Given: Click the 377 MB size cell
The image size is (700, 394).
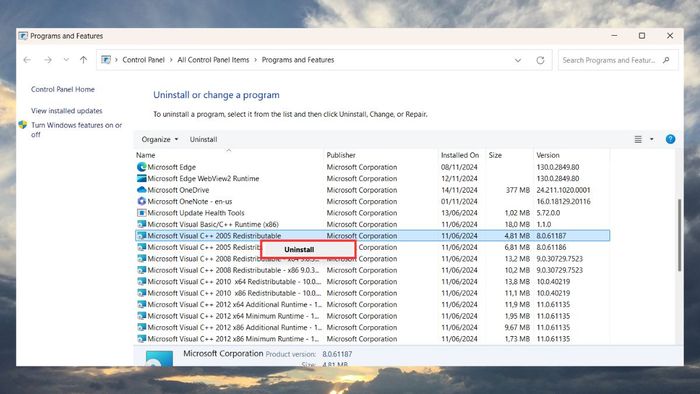Looking at the screenshot, I should (518, 190).
